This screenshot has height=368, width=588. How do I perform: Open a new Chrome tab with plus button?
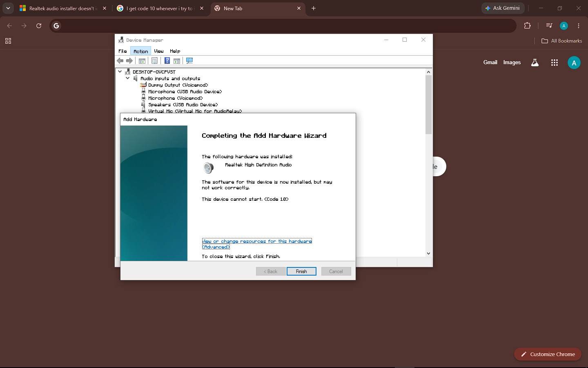(x=314, y=8)
